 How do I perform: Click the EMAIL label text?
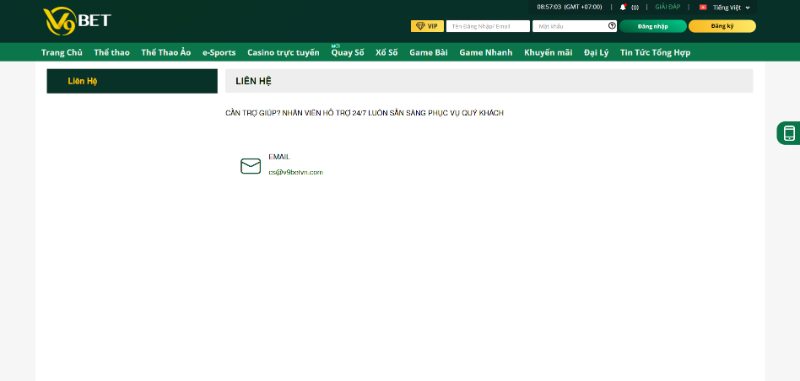[279, 157]
